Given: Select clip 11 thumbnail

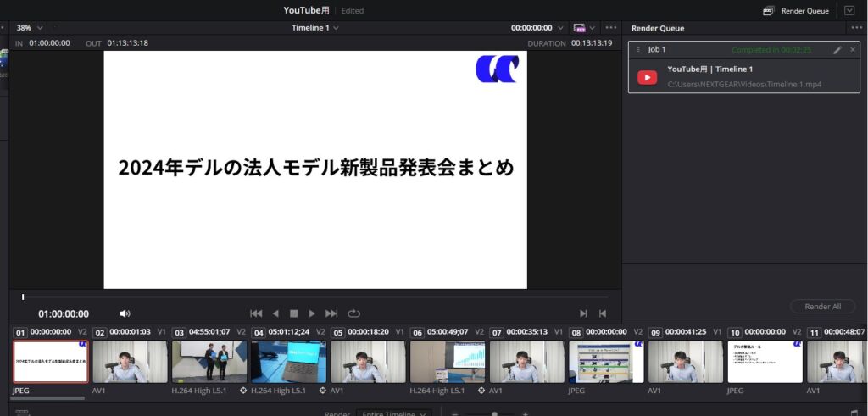Looking at the screenshot, I should [x=837, y=362].
